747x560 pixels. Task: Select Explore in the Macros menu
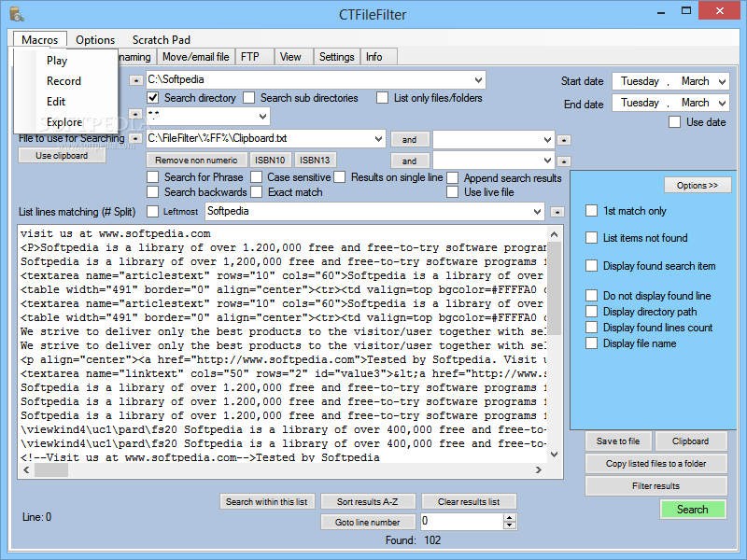(x=65, y=122)
